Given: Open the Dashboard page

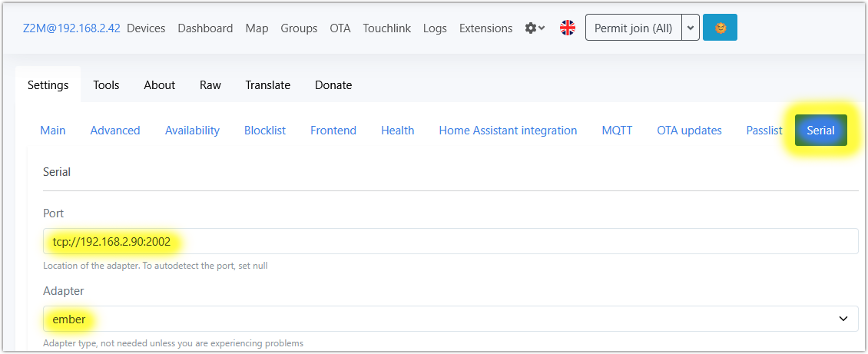Looking at the screenshot, I should coord(205,28).
